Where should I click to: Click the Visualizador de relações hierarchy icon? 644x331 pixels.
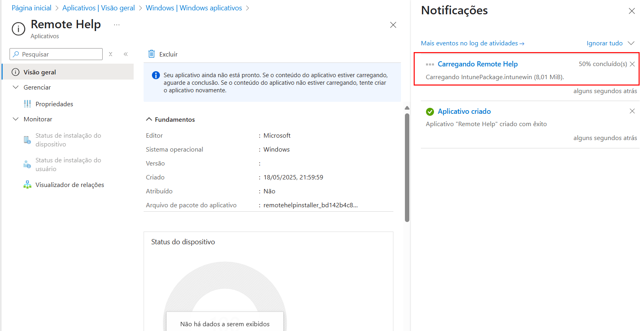pyautogui.click(x=27, y=185)
